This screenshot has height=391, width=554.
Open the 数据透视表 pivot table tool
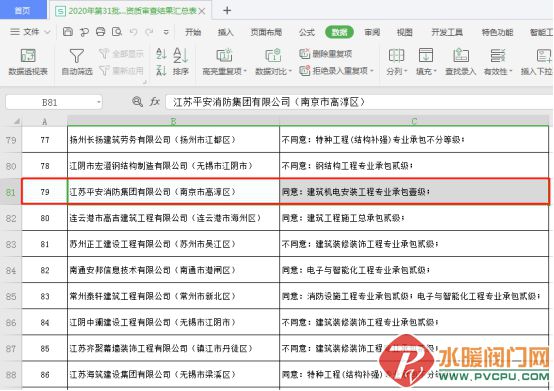tap(28, 62)
